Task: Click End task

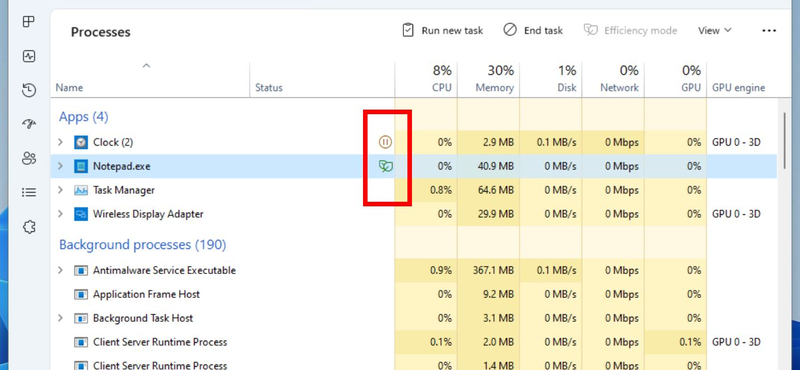Action: pos(533,31)
